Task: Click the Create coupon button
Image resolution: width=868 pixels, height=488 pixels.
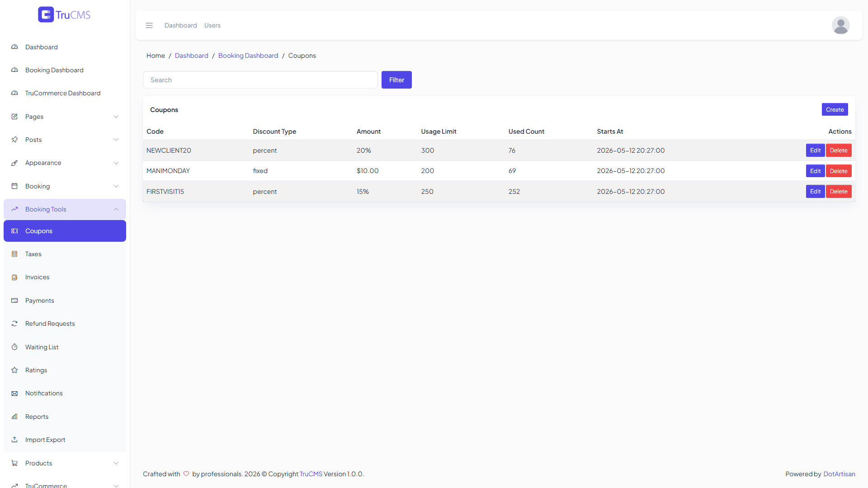Action: tap(835, 109)
